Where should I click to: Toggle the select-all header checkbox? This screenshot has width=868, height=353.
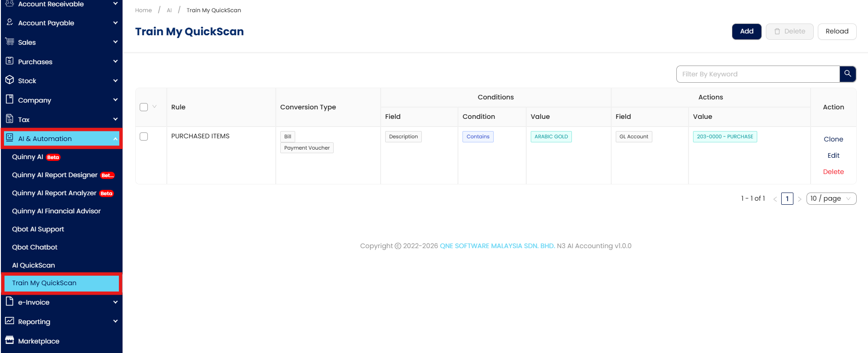click(144, 107)
